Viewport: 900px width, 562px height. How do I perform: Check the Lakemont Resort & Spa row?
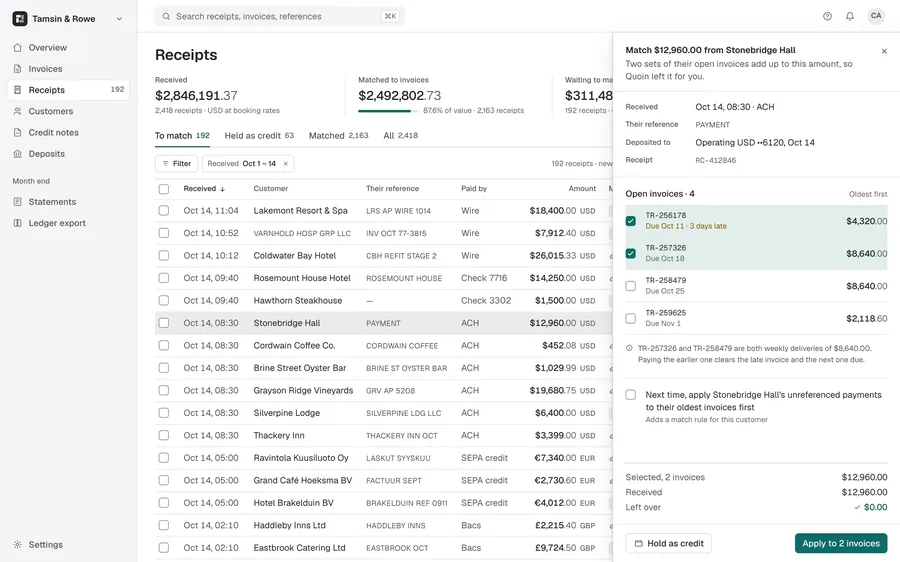point(164,211)
